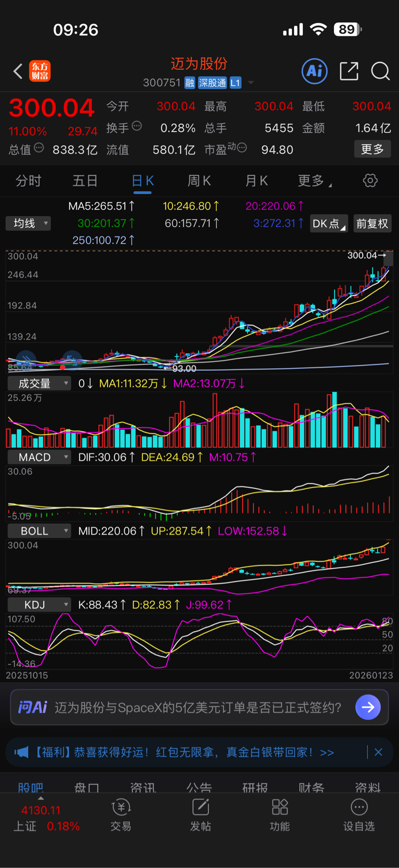The width and height of the screenshot is (399, 868).
Task: Open the KDJ indicator dropdown
Action: [x=39, y=605]
